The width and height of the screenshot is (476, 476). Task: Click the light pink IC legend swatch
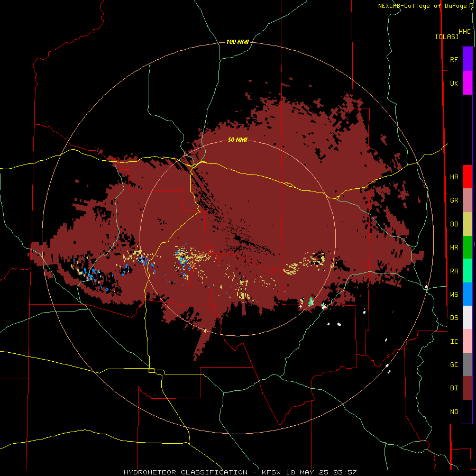tap(467, 342)
